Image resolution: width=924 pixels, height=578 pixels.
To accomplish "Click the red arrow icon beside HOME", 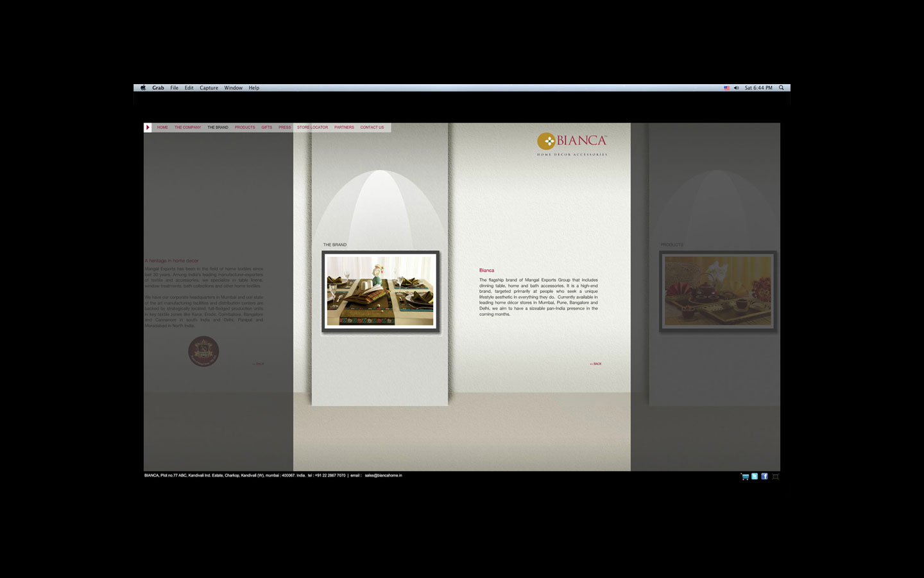I will click(148, 127).
